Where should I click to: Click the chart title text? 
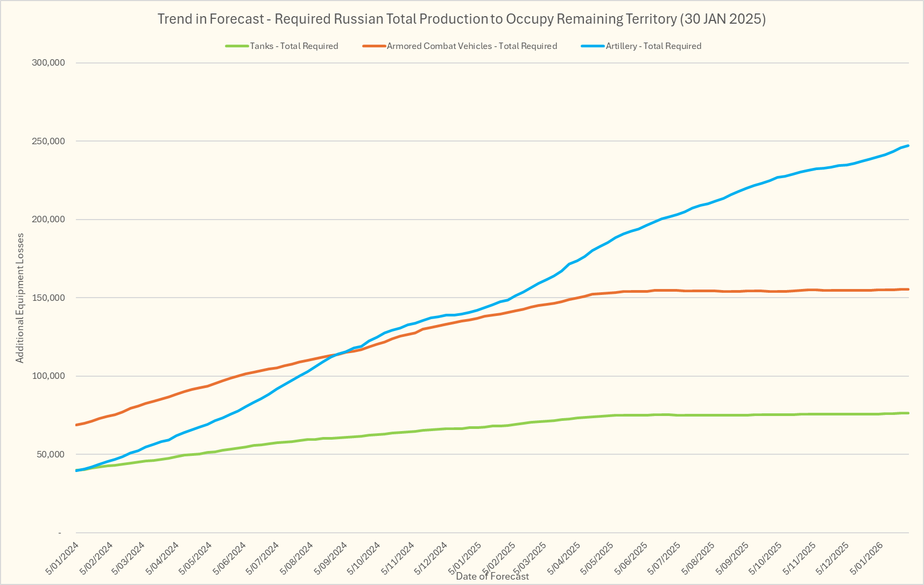tap(461, 19)
